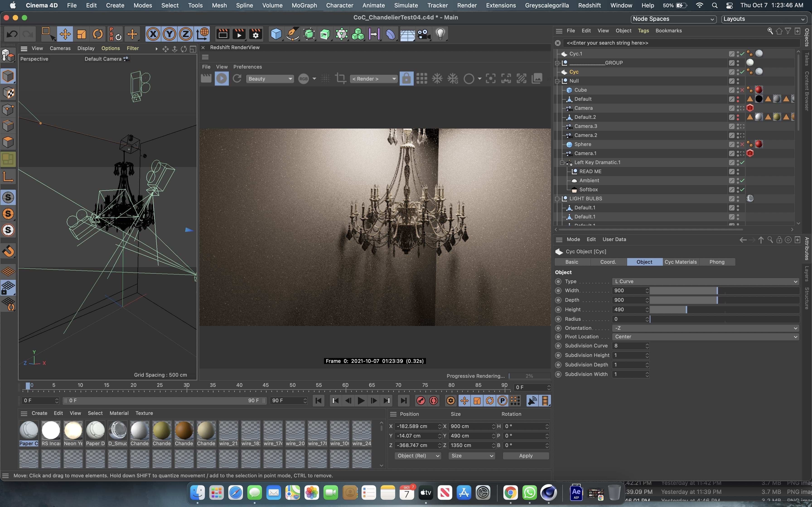Collapse the LIGHT BULBS group
The image size is (812, 507).
[x=557, y=198]
